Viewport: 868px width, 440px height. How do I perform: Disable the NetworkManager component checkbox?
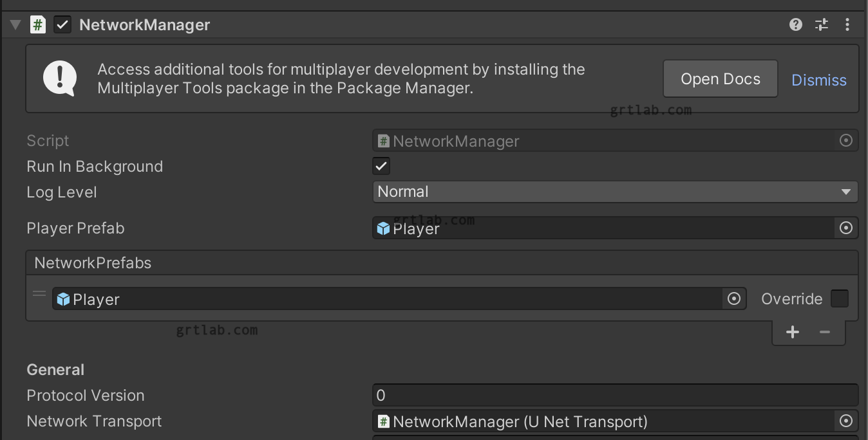62,24
